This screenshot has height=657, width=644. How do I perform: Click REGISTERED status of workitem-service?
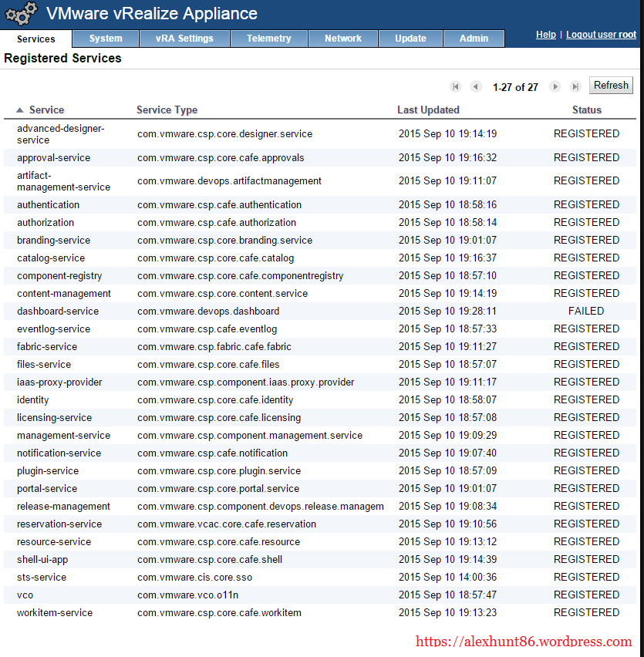587,612
